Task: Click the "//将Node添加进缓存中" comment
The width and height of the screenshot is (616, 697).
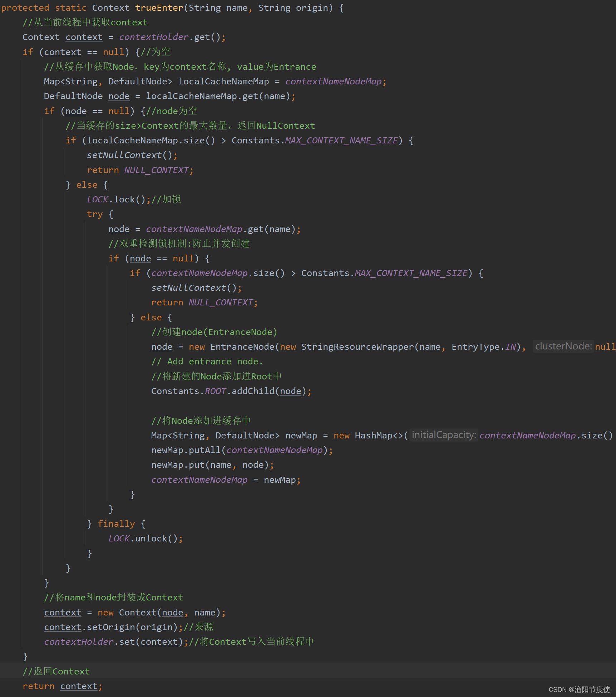Action: pyautogui.click(x=201, y=421)
